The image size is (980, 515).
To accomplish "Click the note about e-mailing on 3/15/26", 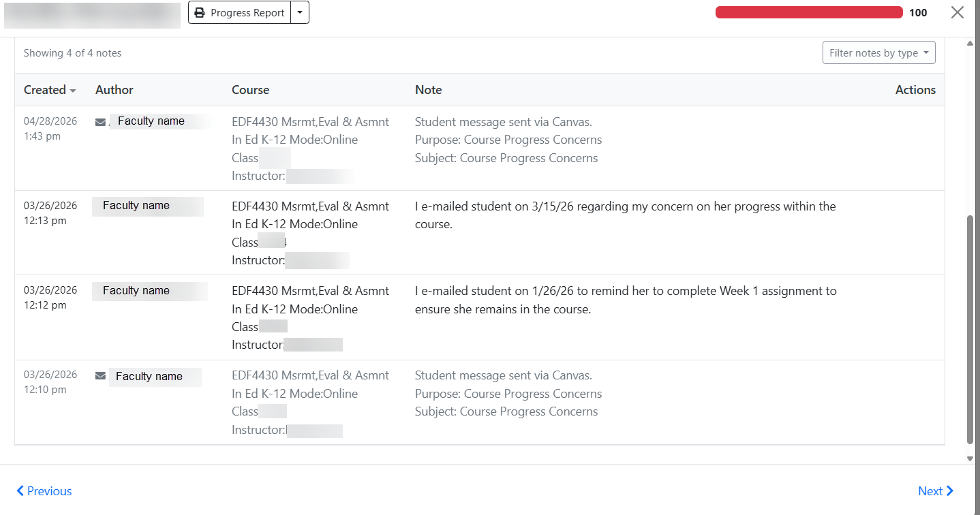I will click(626, 215).
